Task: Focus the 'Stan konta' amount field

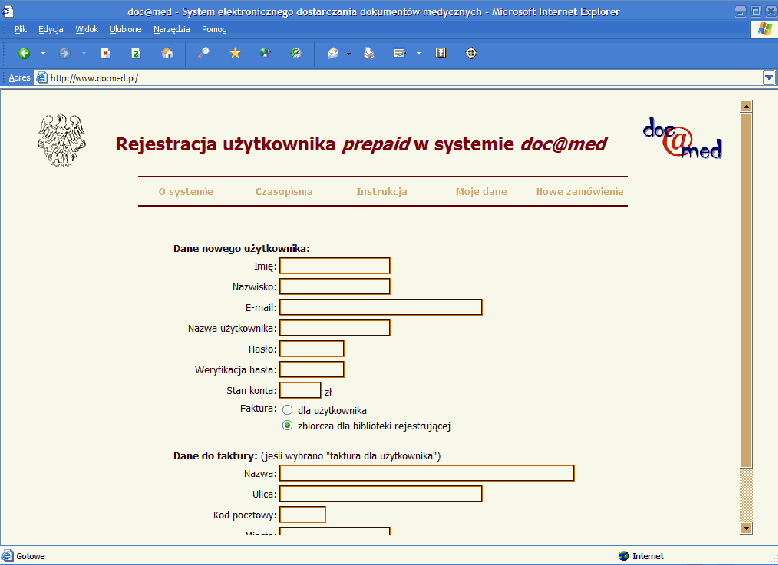Action: 300,390
